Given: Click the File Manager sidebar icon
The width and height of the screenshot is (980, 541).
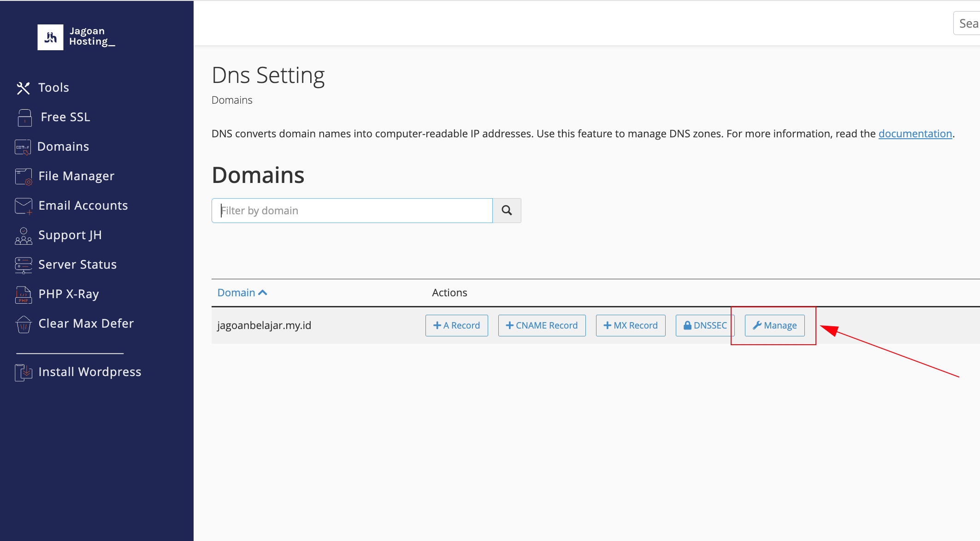Looking at the screenshot, I should click(x=24, y=176).
